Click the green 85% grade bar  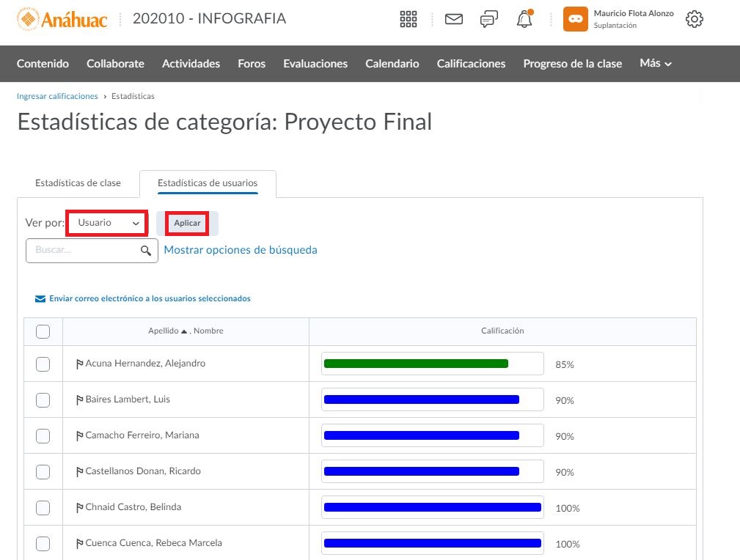[416, 364]
